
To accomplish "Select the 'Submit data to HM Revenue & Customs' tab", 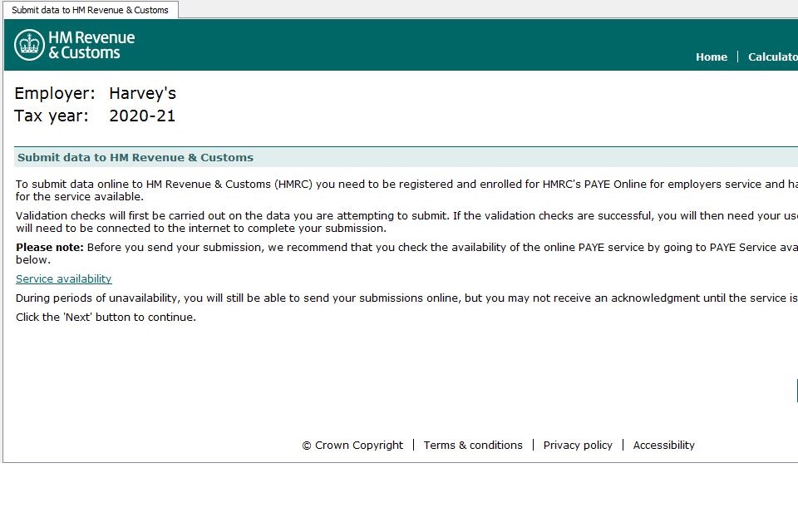I will 90,10.
